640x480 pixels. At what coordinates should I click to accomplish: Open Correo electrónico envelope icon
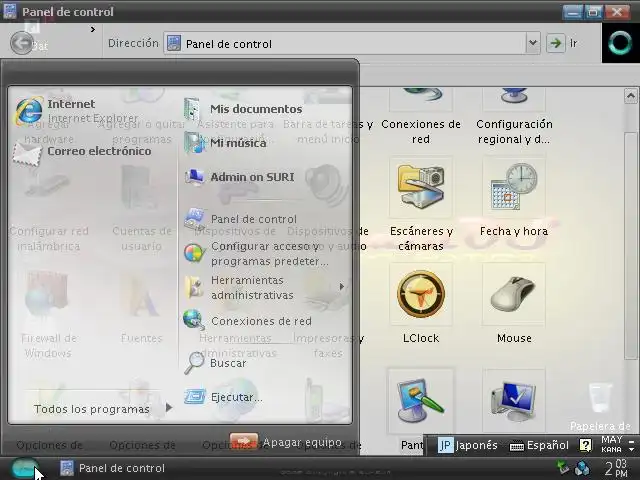pyautogui.click(x=27, y=153)
